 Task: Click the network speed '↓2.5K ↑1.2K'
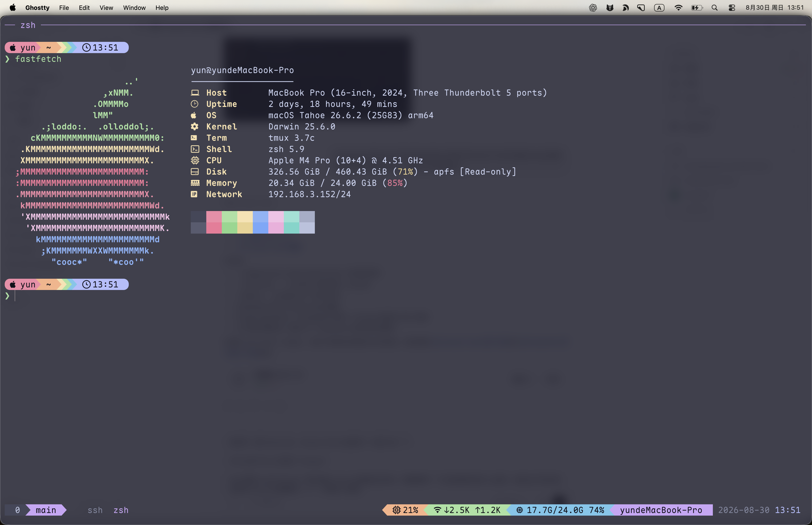[472, 510]
